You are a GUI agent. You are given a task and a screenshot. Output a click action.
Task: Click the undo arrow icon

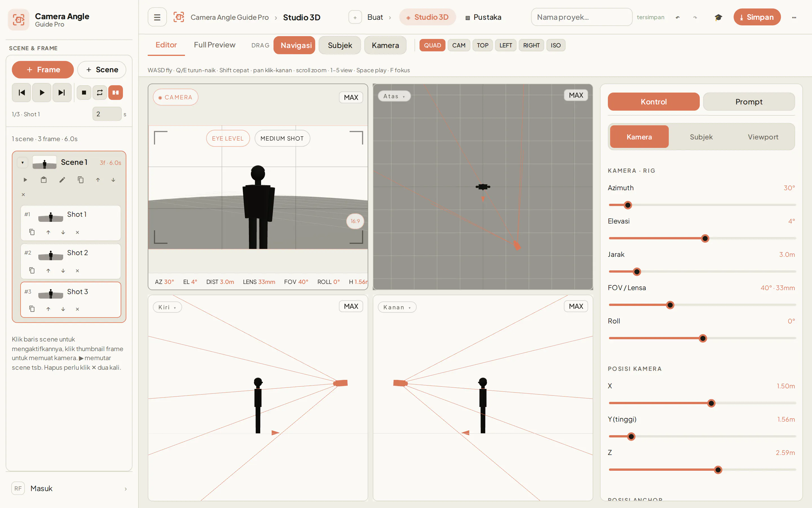(678, 17)
